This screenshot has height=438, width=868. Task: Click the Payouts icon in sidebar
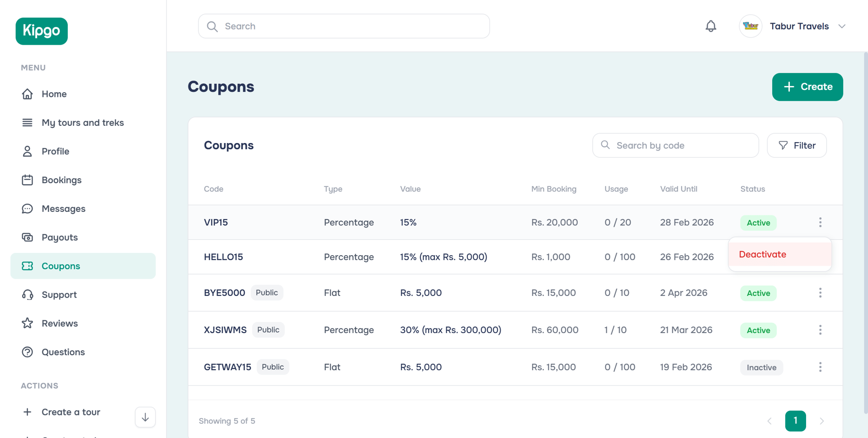tap(28, 237)
